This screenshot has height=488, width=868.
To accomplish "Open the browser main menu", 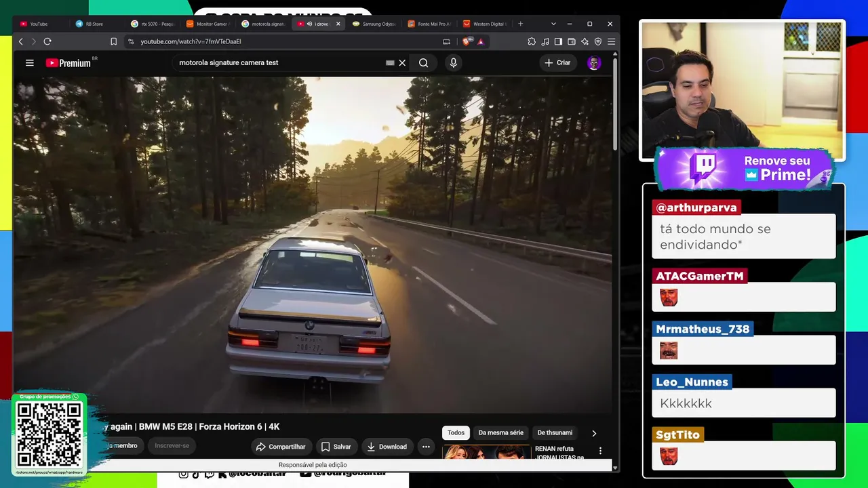I will [611, 41].
